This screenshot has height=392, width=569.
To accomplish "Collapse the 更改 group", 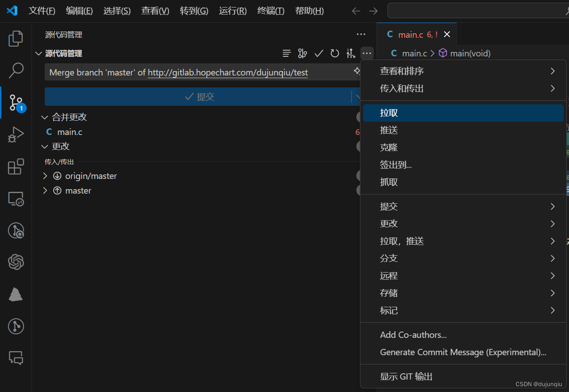I will tap(44, 147).
